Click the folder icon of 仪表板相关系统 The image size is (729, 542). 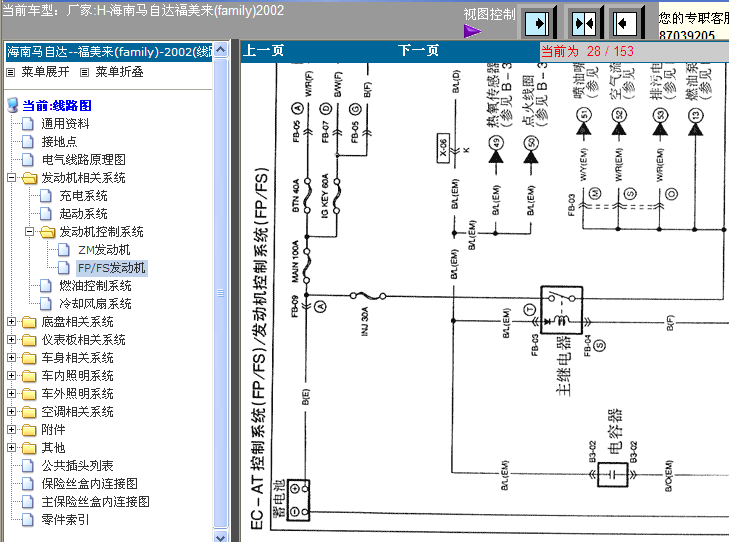pyautogui.click(x=29, y=340)
